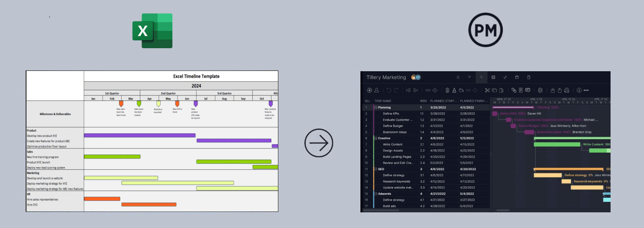Click the export share icon
Viewport: 644px width, 228px height.
pyautogui.click(x=560, y=90)
